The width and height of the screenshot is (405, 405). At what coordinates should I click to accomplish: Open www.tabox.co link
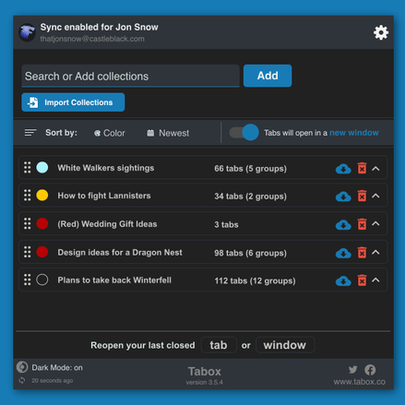click(x=359, y=382)
